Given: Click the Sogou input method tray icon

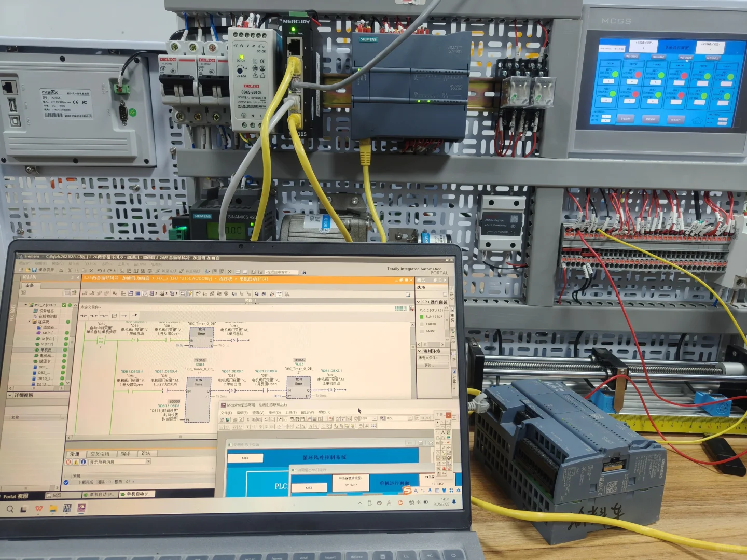Looking at the screenshot, I should coord(400,502).
